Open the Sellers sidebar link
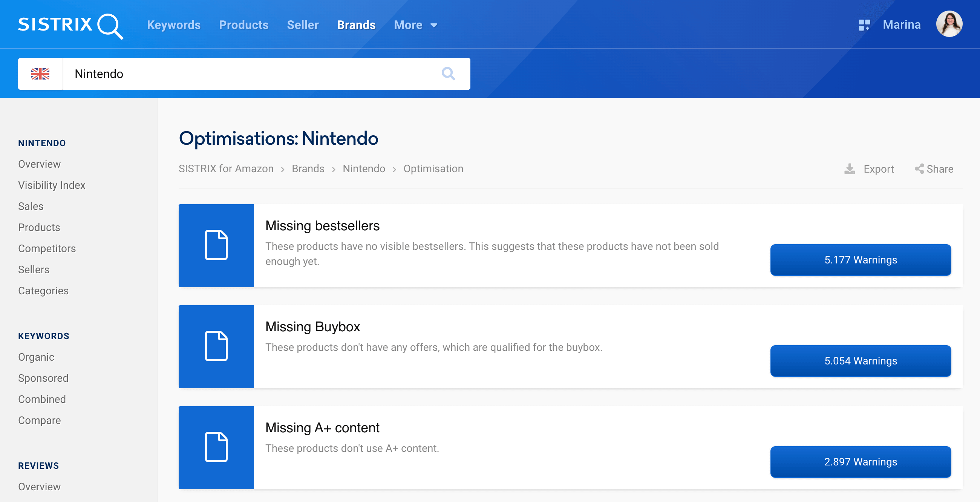 pyautogui.click(x=34, y=269)
